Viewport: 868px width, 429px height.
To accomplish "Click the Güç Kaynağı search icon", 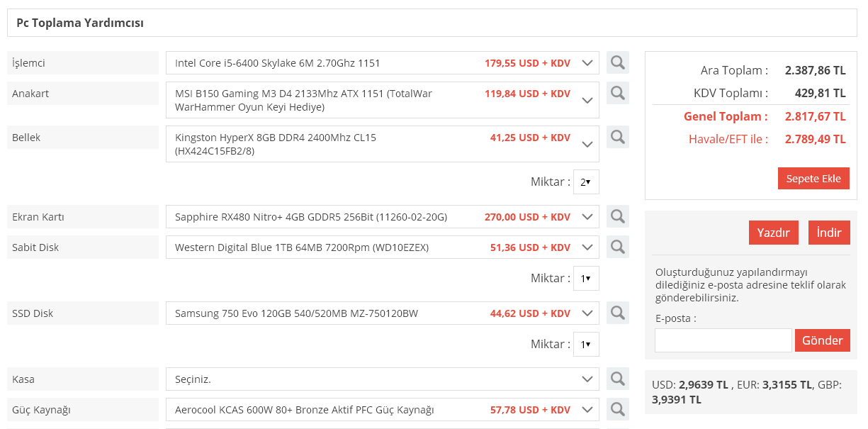I will [618, 409].
